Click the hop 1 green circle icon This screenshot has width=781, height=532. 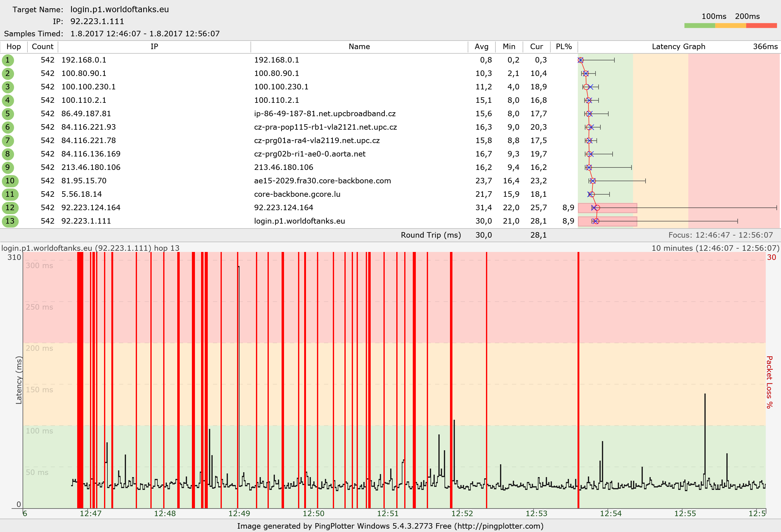click(8, 60)
